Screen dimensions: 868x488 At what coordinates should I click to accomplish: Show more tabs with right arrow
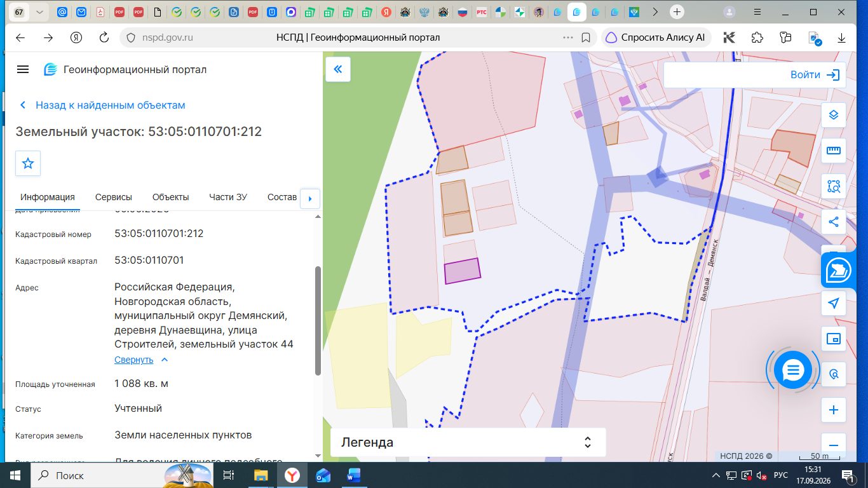[310, 198]
